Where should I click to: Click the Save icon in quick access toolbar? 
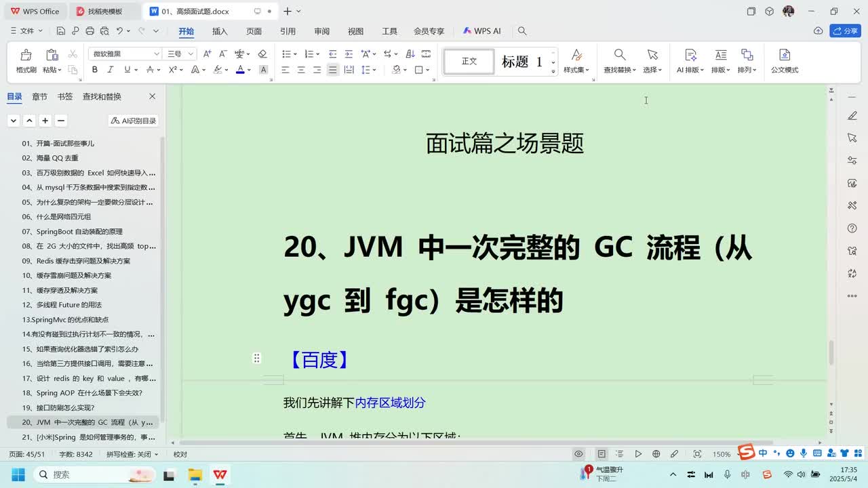61,31
